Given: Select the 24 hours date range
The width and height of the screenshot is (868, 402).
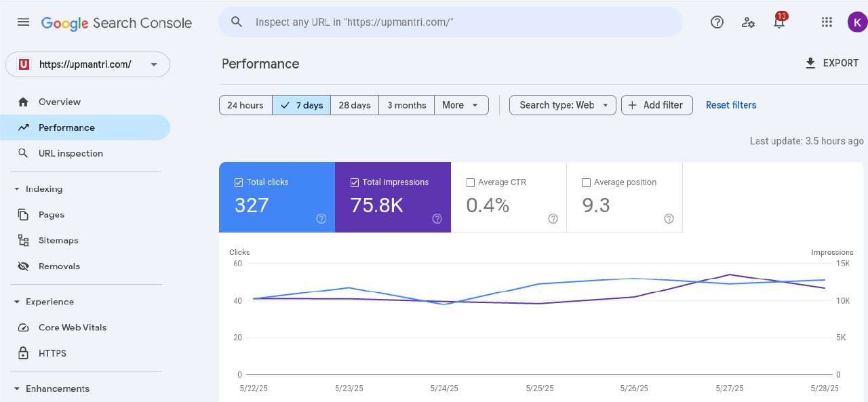Looking at the screenshot, I should pos(245,105).
